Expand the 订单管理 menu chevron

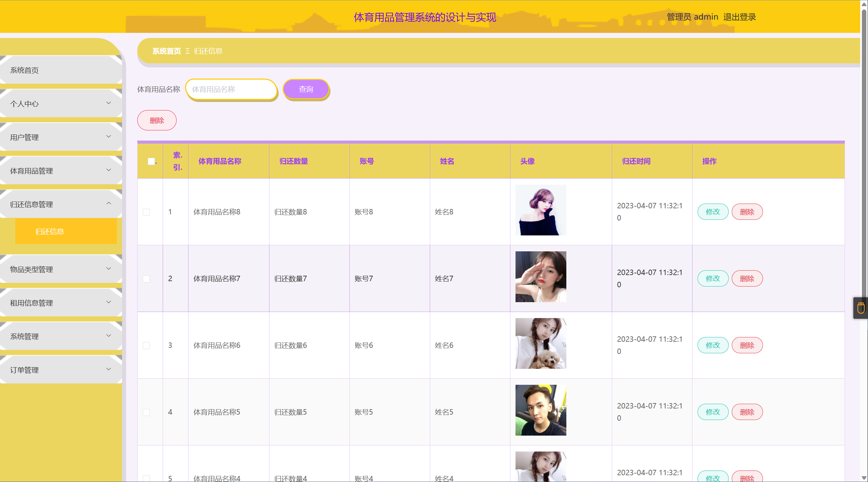[108, 369]
